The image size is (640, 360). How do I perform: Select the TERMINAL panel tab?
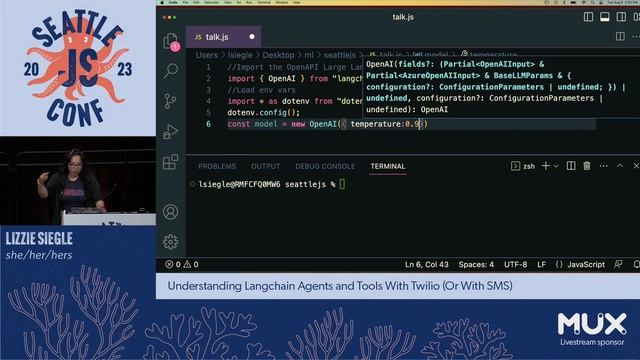(388, 166)
